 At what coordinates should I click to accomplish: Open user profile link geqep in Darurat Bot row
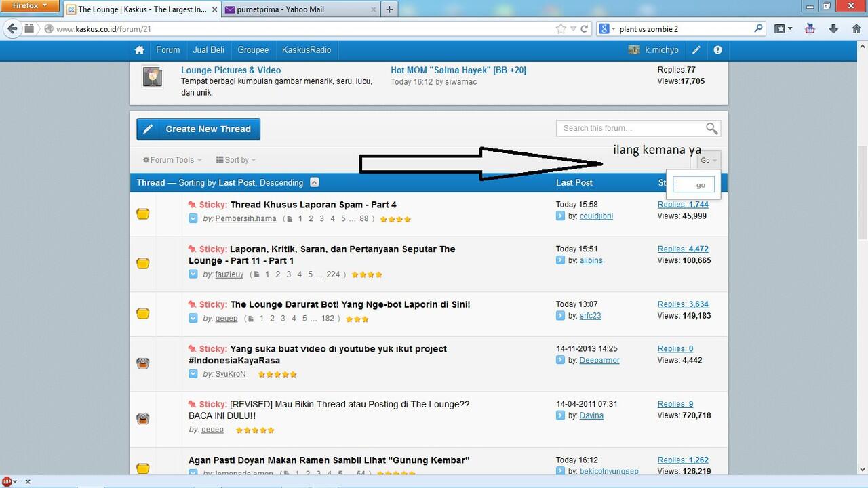tap(226, 319)
